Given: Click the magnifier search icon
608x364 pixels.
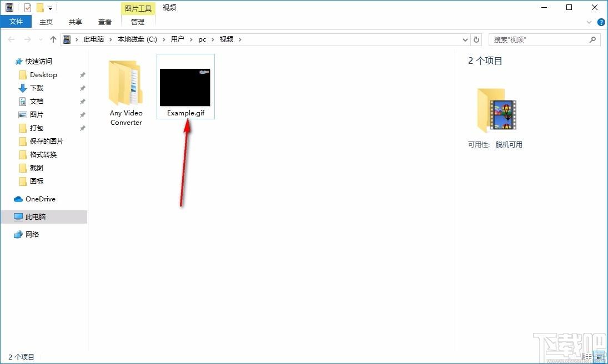Looking at the screenshot, I should tap(592, 39).
